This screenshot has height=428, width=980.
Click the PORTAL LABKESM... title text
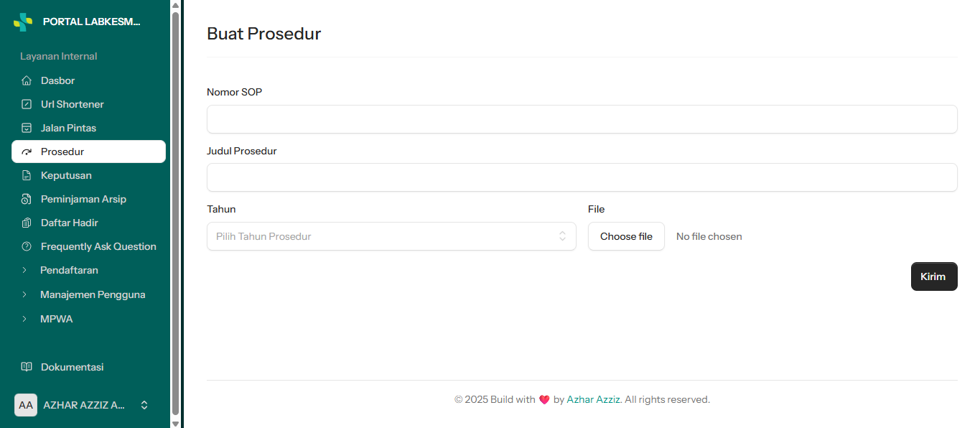[92, 22]
